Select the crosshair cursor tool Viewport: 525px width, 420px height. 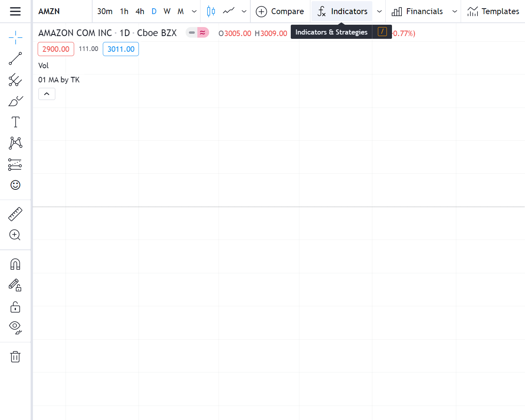pyautogui.click(x=15, y=38)
